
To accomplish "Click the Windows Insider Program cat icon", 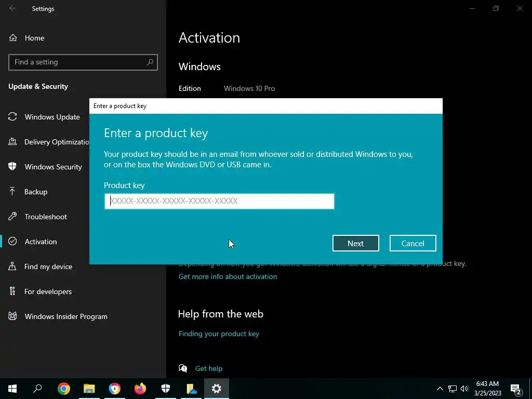I will (x=12, y=316).
